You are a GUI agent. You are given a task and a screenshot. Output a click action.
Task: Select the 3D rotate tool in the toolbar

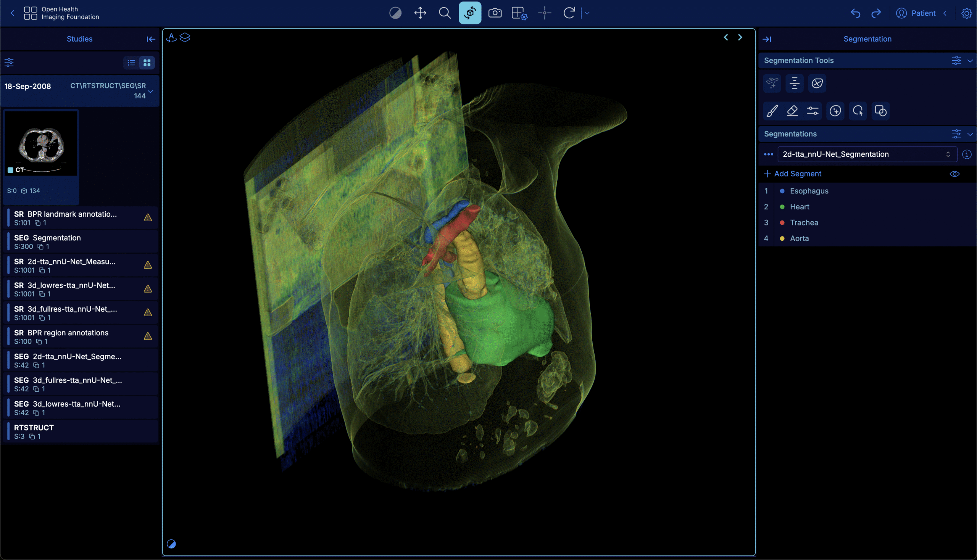click(470, 13)
